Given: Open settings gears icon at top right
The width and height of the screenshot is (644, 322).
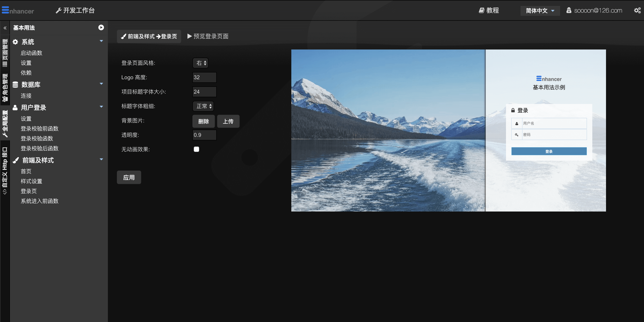Looking at the screenshot, I should [637, 11].
